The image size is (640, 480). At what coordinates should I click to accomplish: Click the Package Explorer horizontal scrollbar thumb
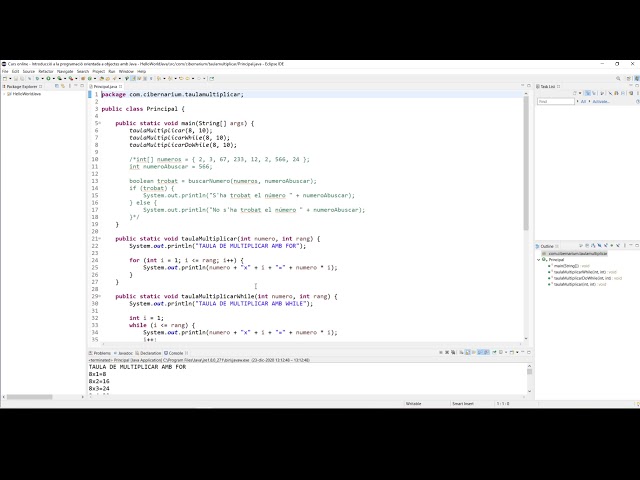click(29, 397)
